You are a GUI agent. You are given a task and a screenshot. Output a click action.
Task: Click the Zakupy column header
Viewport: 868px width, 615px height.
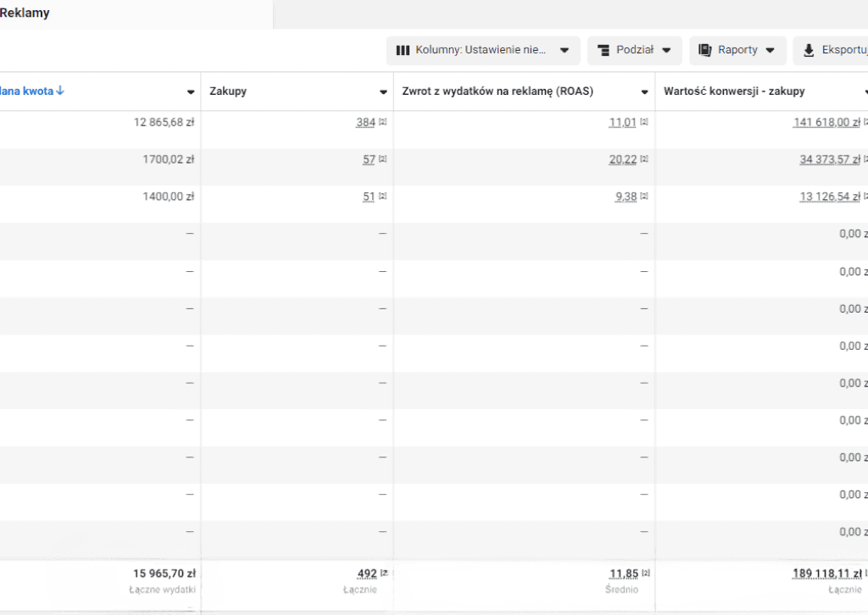pos(228,91)
